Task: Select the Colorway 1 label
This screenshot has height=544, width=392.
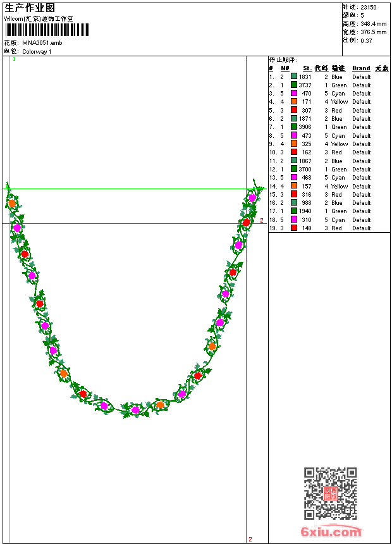Action: (x=37, y=51)
